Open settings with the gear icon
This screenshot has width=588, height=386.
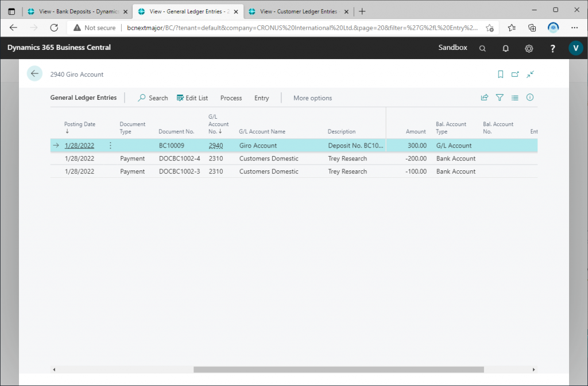pos(529,48)
